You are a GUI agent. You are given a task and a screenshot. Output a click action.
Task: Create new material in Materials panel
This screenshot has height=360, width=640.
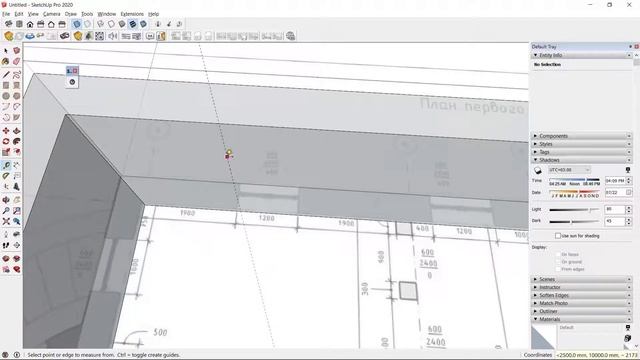point(628,338)
